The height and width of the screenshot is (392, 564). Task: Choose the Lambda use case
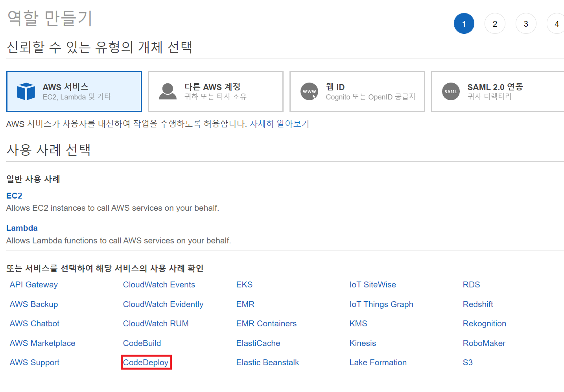pyautogui.click(x=22, y=228)
